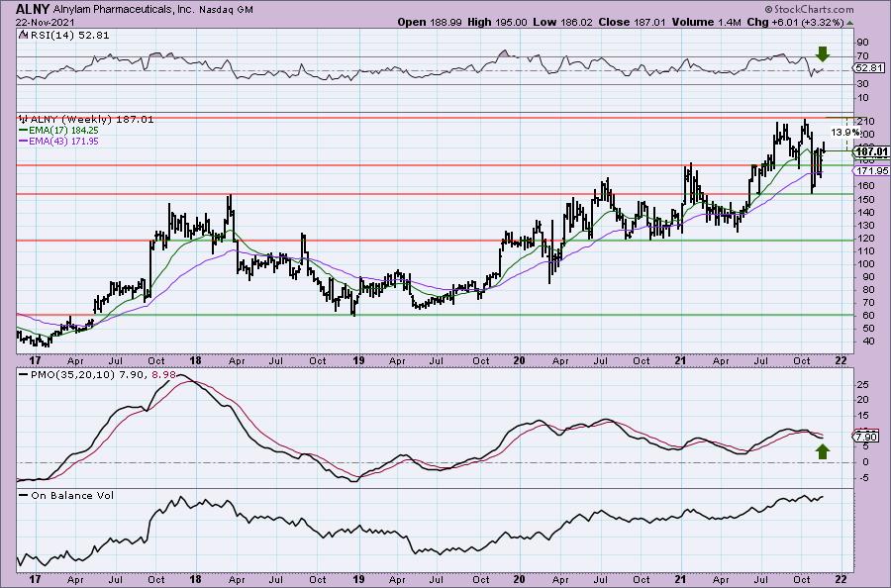Click the ALNY ticker symbol in the title

tap(33, 9)
